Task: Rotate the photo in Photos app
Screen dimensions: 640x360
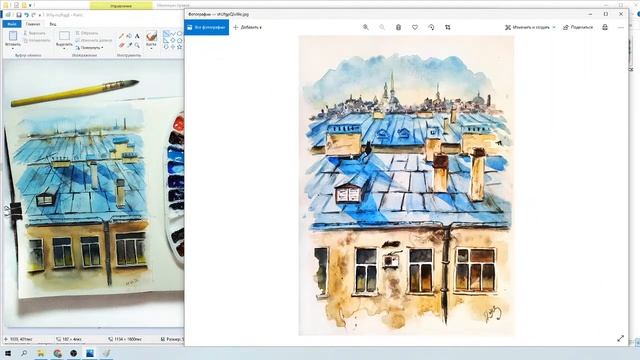Action: [431, 27]
